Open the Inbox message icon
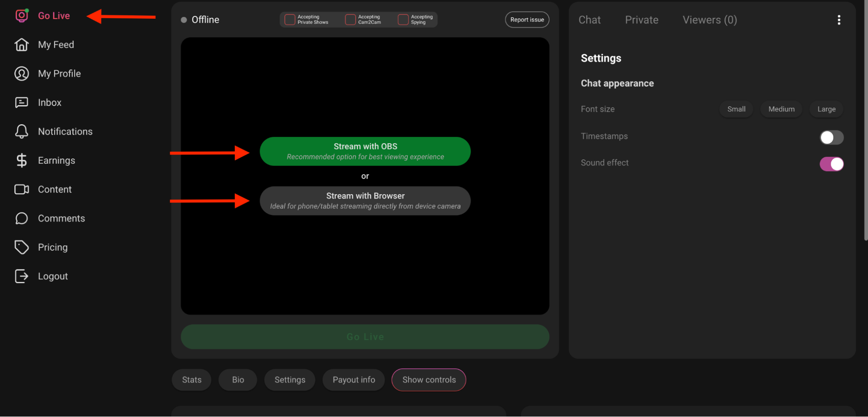 22,103
